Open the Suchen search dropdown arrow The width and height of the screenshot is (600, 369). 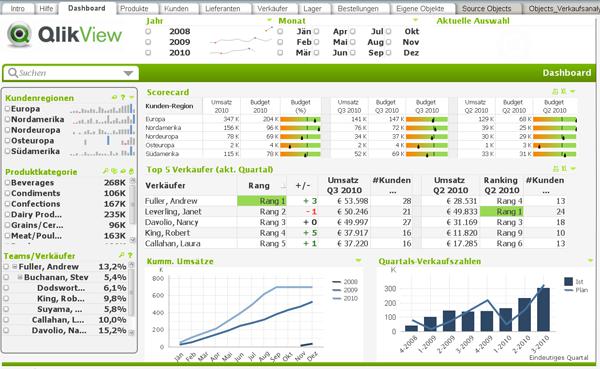point(129,73)
